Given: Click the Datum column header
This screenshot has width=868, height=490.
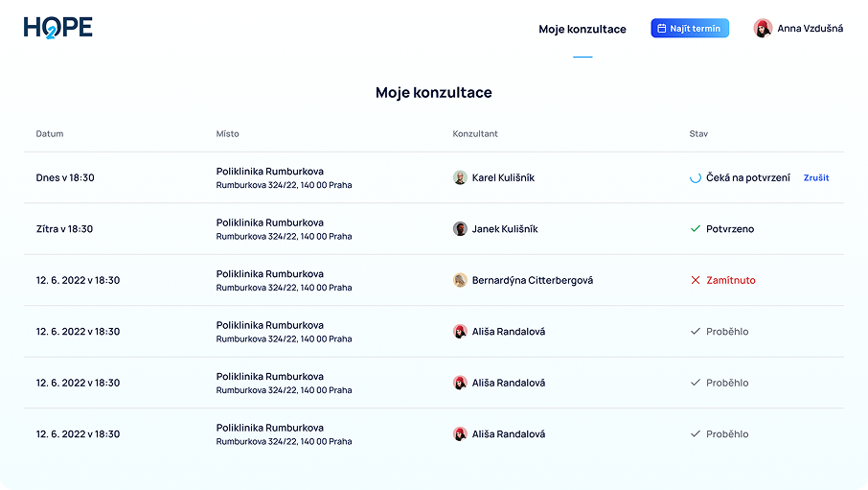Looking at the screenshot, I should pos(50,134).
